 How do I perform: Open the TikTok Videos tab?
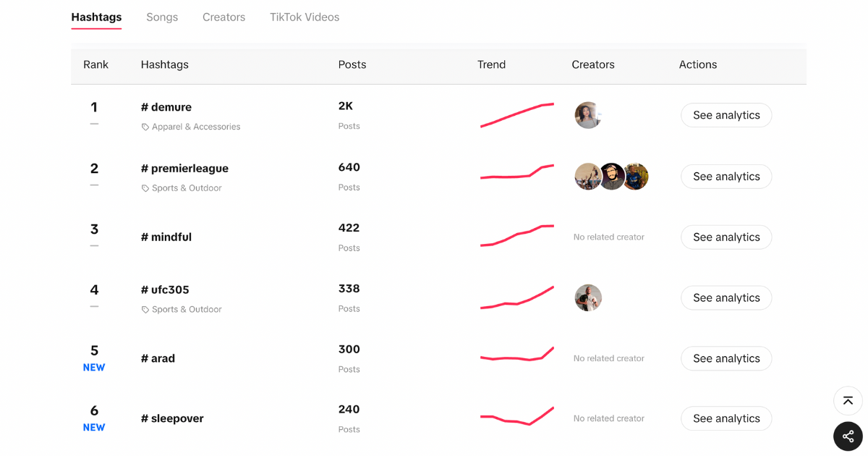[304, 17]
